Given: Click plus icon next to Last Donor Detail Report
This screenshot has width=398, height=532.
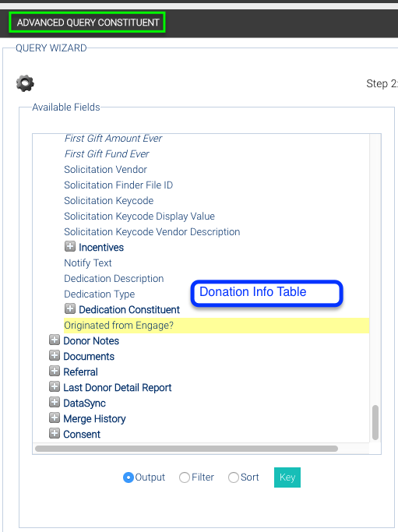Looking at the screenshot, I should click(55, 387).
